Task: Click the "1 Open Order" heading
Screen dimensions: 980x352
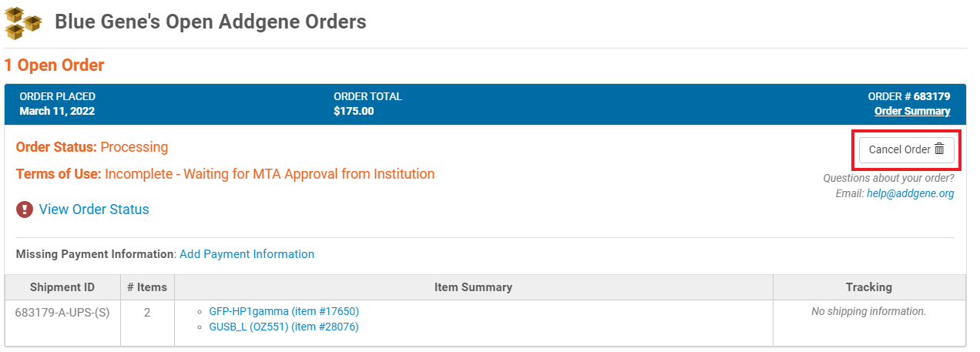Action: tap(54, 65)
